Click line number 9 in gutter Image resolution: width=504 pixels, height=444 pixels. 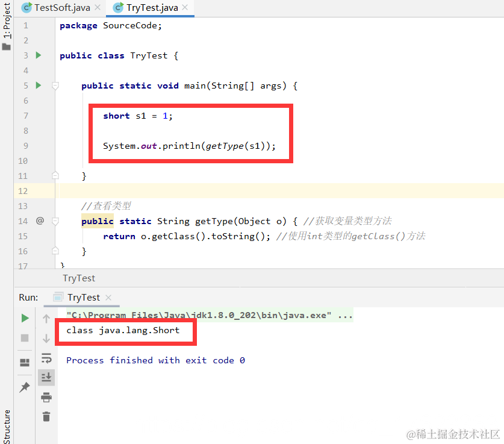tap(26, 146)
